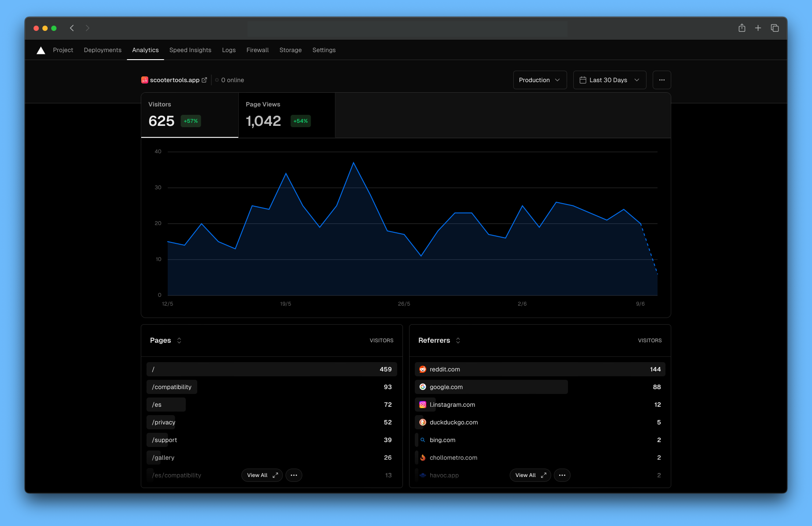Click the external link icon beside scootertools.app
This screenshot has height=526, width=812.
204,80
